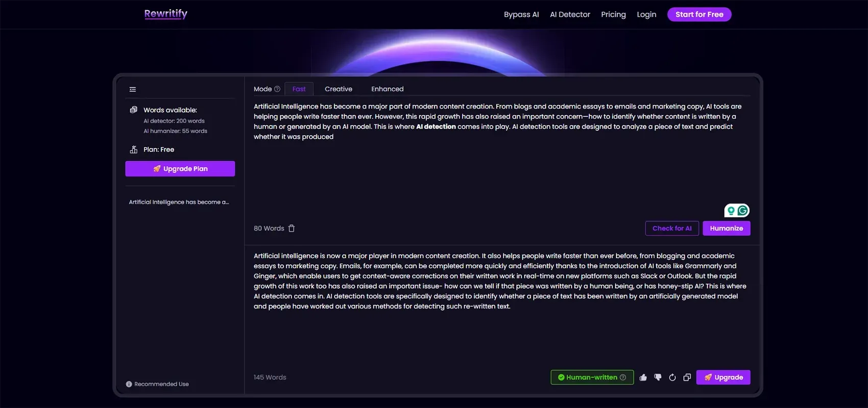Click the Mode help question mark icon

point(277,89)
